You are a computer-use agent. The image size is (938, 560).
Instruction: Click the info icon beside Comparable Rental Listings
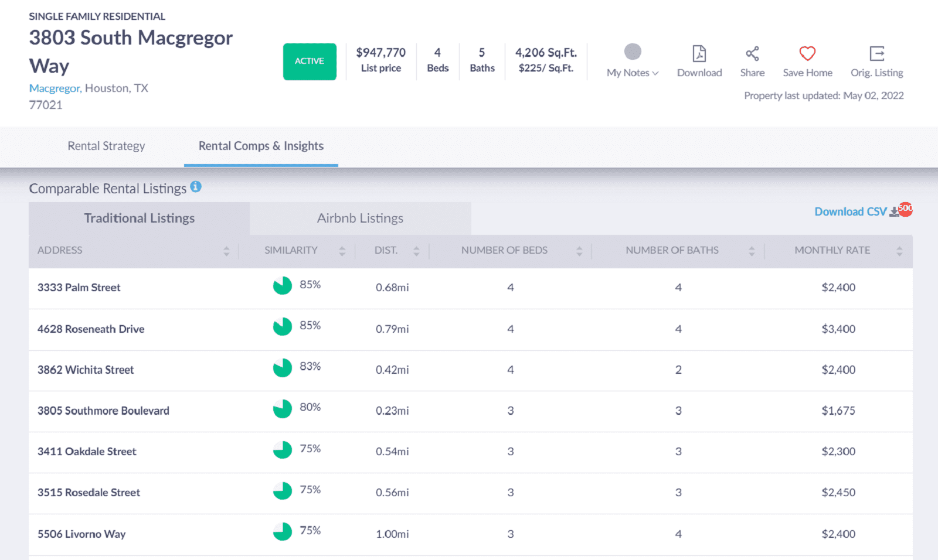[196, 186]
